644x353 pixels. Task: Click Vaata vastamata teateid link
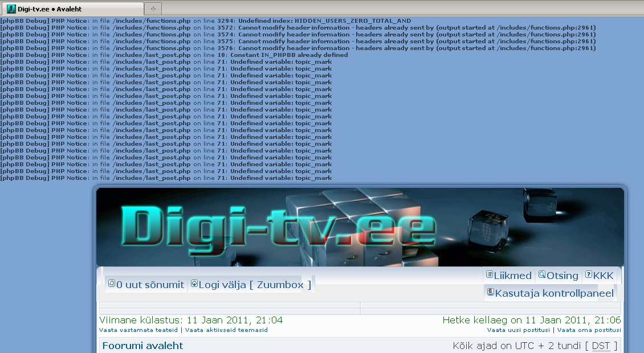pyautogui.click(x=138, y=330)
